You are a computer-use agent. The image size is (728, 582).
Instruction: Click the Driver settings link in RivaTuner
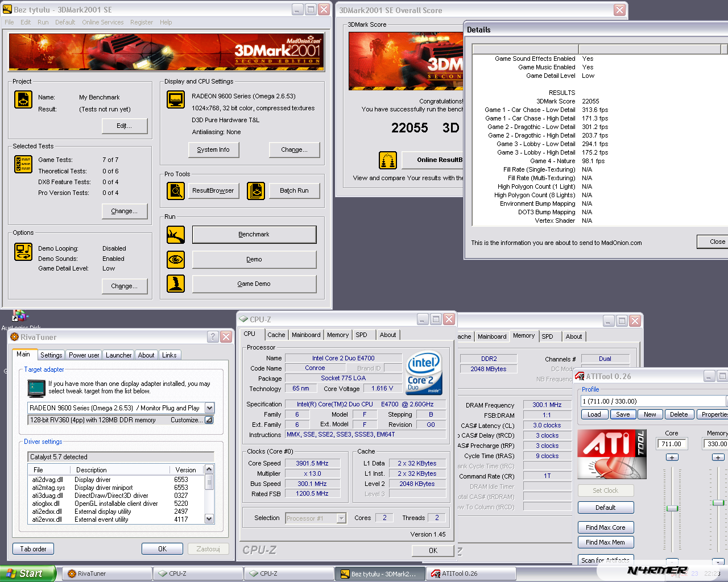[43, 442]
